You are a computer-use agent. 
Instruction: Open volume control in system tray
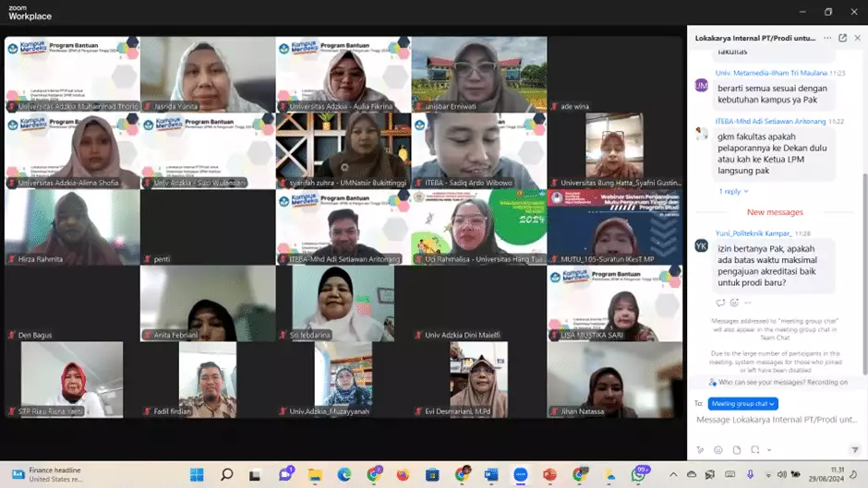coord(781,475)
